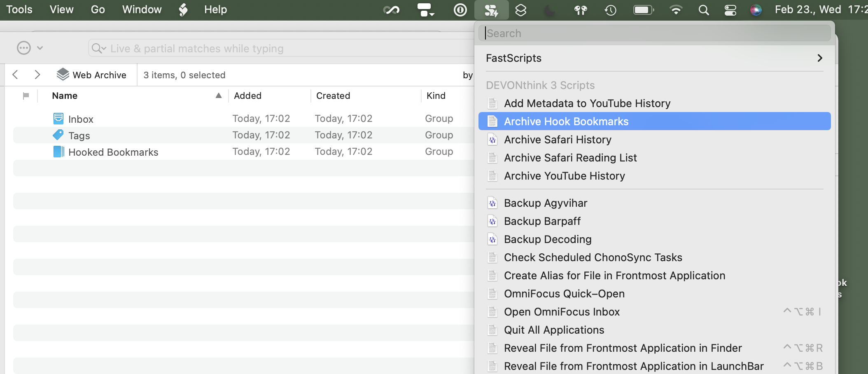Click the Tags group icon
This screenshot has width=868, height=374.
[x=58, y=135]
